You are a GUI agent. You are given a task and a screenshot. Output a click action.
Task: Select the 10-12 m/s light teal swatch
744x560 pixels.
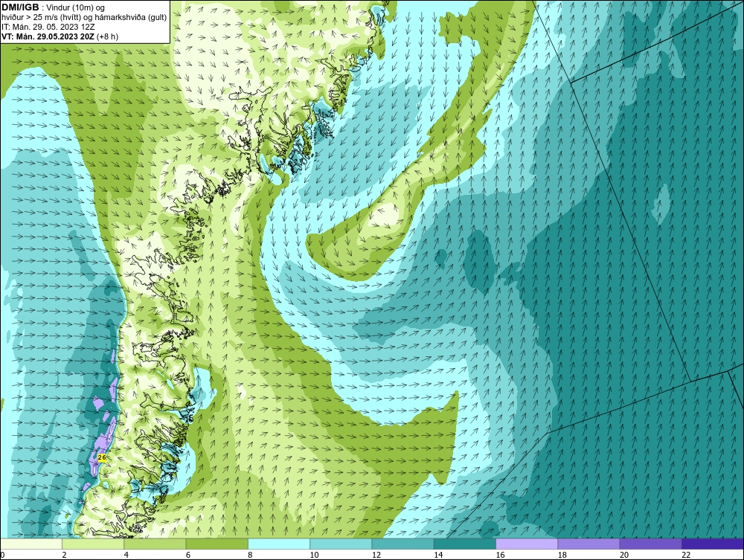pyautogui.click(x=341, y=544)
